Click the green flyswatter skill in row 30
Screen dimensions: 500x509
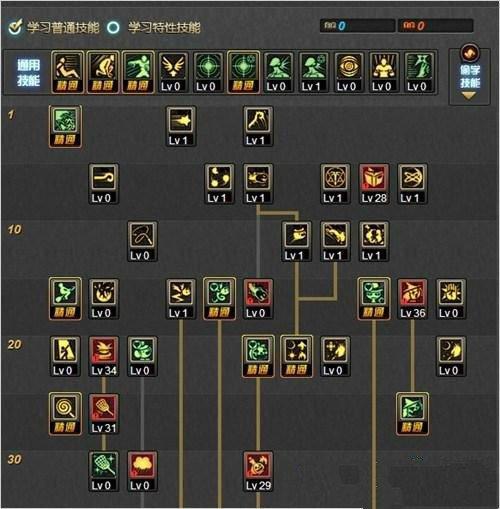click(x=104, y=472)
